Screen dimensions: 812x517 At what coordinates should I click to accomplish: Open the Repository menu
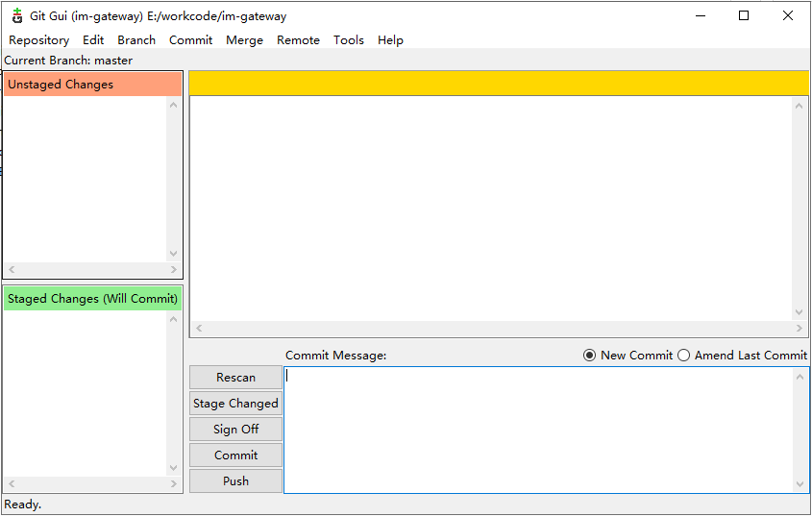click(38, 40)
